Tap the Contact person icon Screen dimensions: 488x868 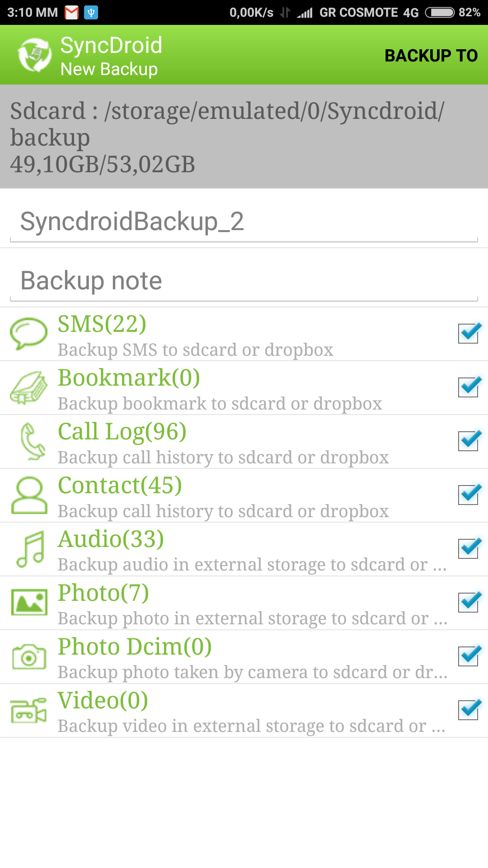click(29, 495)
